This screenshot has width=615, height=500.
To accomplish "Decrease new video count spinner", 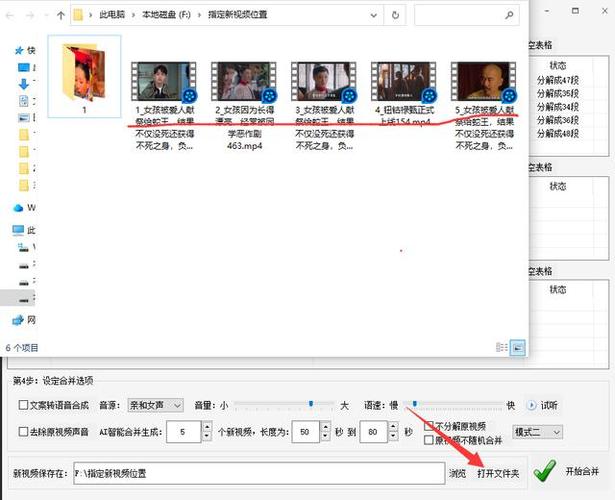I will [x=207, y=436].
